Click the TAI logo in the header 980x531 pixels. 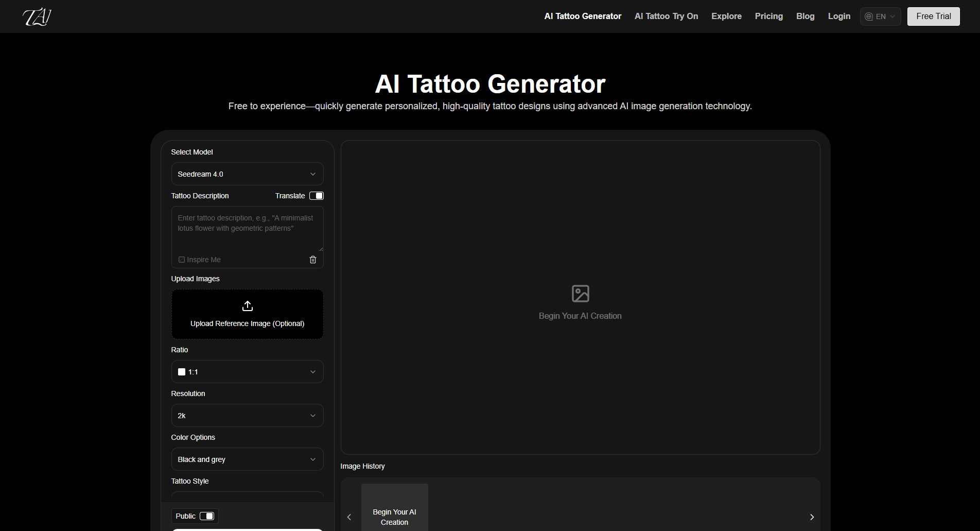click(x=36, y=16)
